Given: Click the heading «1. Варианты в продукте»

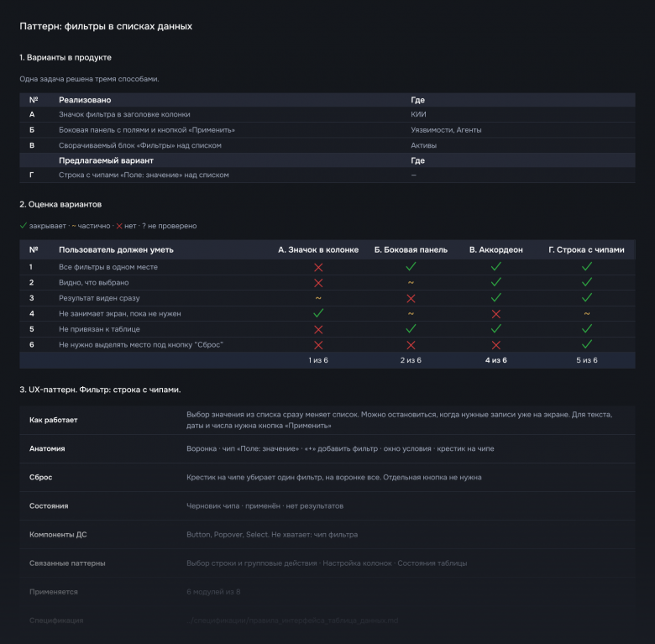Looking at the screenshot, I should [65, 58].
